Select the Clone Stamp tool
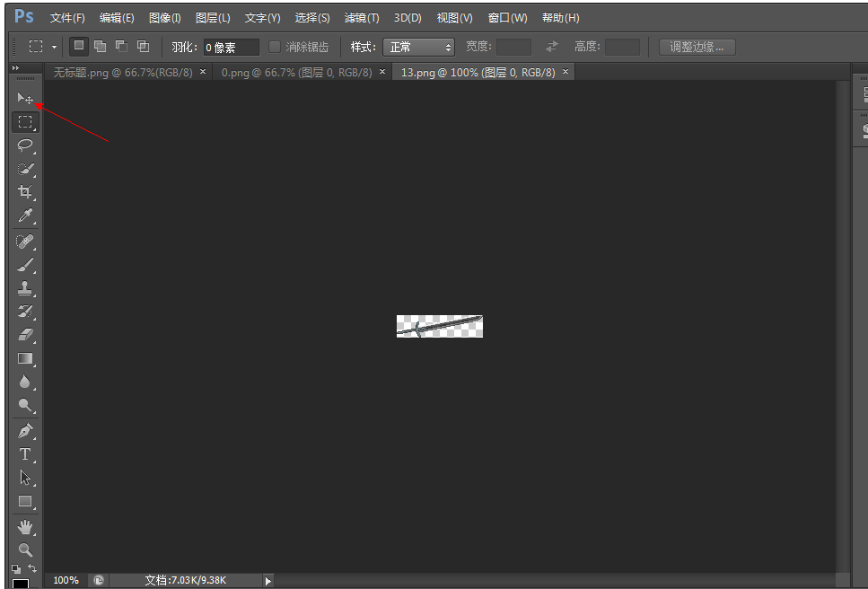Screen dimensions: 868x589 point(24,288)
